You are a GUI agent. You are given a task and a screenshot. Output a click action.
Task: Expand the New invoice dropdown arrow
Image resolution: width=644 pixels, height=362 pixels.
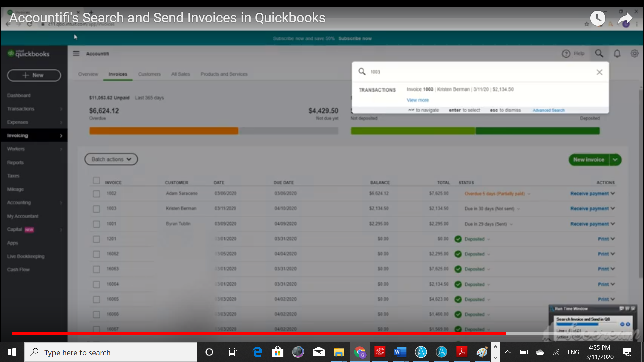tap(615, 160)
